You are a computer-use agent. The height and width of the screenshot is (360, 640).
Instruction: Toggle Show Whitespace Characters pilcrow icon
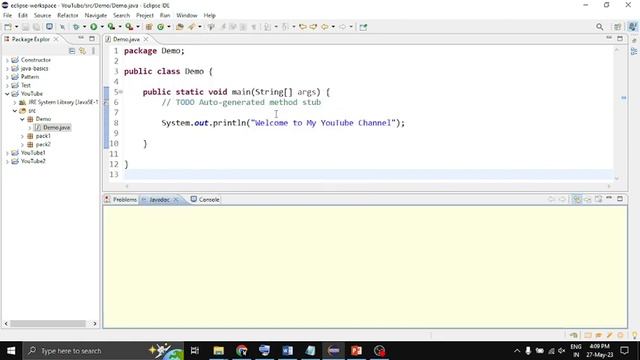(x=253, y=27)
